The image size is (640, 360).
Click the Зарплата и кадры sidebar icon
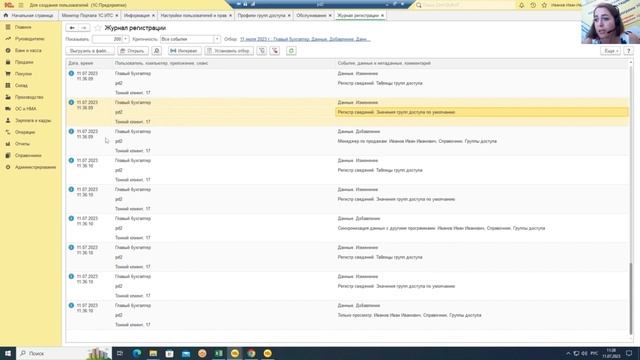[x=8, y=121]
